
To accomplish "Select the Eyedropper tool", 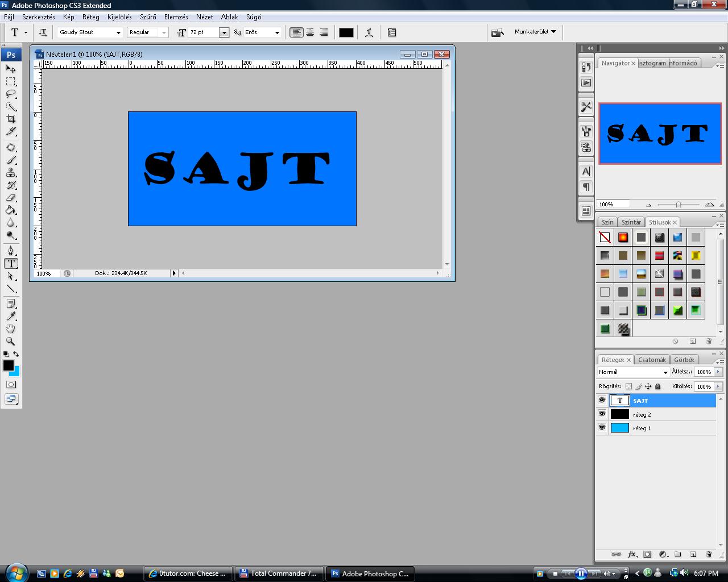I will [11, 316].
